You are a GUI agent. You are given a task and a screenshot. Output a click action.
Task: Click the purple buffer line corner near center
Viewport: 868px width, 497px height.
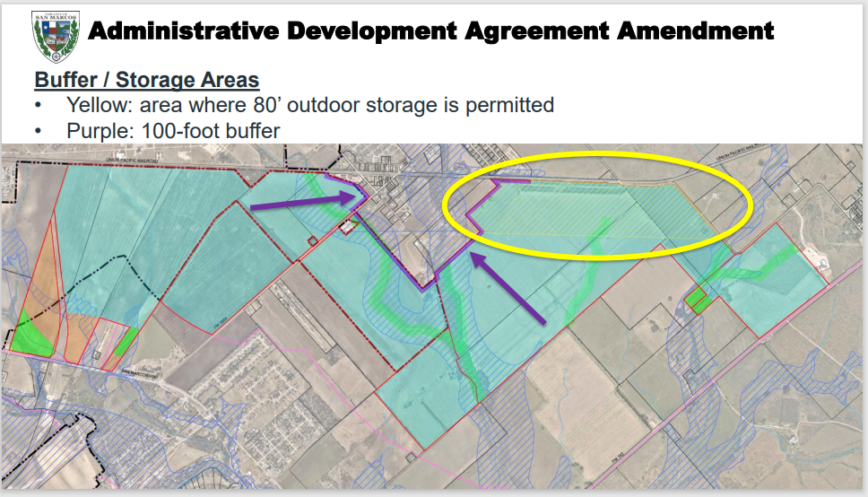(421, 287)
